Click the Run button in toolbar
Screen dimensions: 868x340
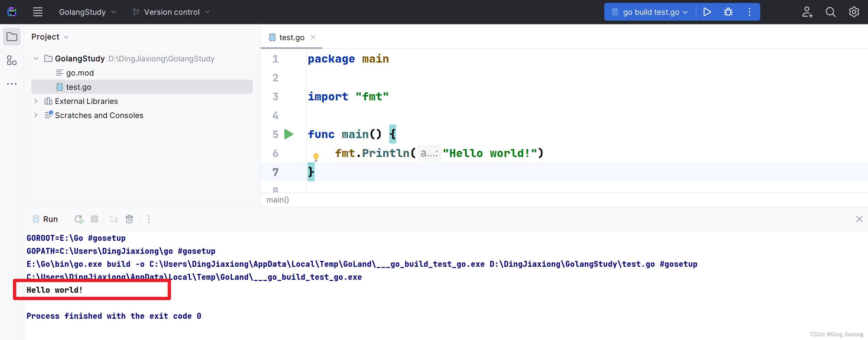pyautogui.click(x=708, y=12)
